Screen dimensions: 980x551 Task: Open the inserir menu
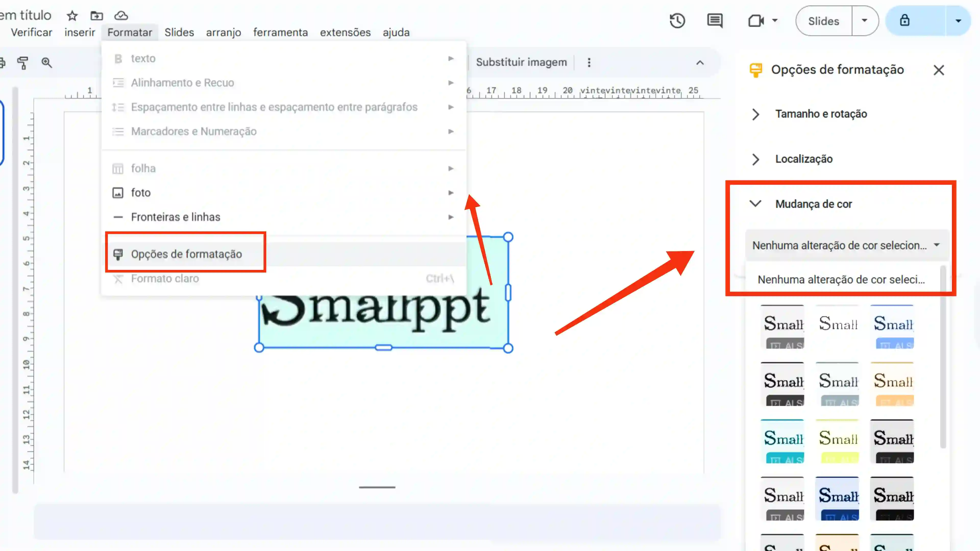[80, 32]
